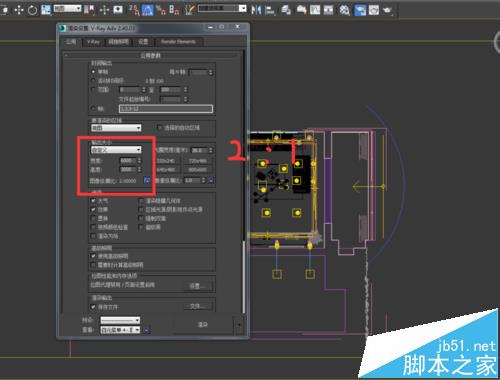Screen dimensions: 500x380
Task: Enable the 置换 displacement checkbox
Action: 94,218
